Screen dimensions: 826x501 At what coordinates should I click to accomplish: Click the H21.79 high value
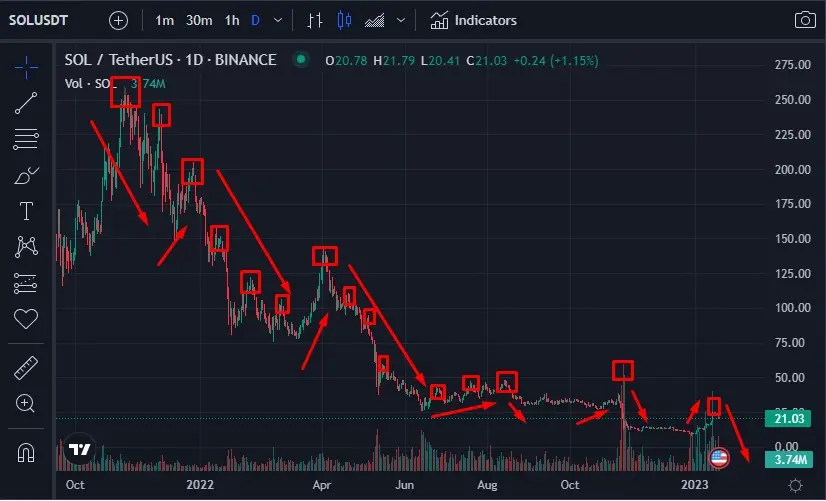(x=394, y=61)
